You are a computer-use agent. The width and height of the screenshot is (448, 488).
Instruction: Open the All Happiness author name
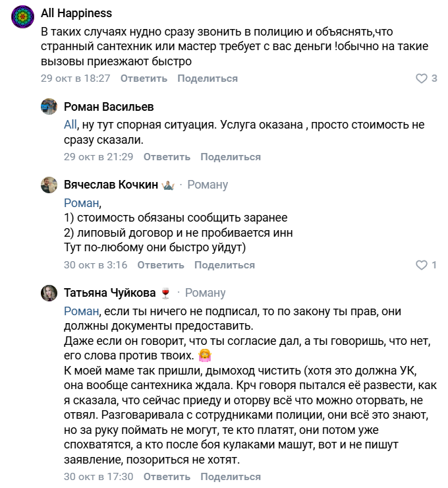[76, 13]
